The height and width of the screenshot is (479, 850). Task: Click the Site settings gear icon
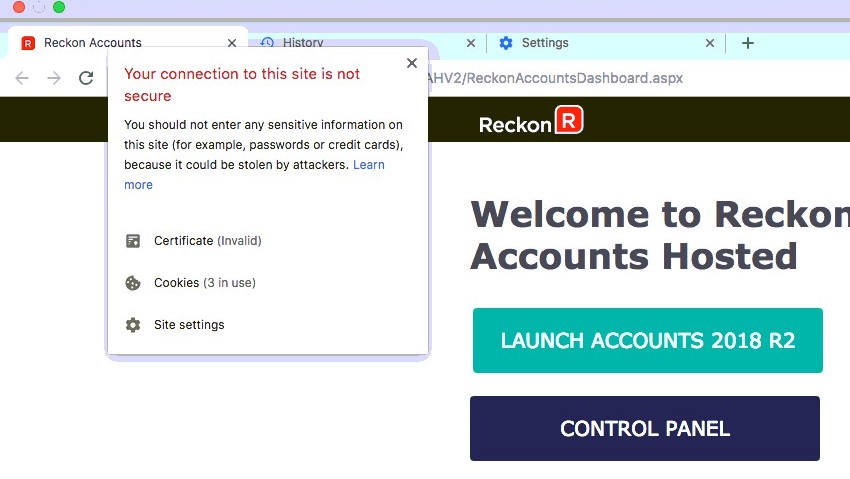point(133,325)
